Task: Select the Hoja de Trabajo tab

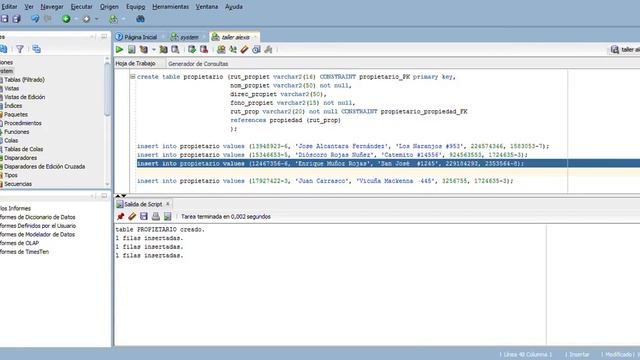Action: pyautogui.click(x=135, y=64)
